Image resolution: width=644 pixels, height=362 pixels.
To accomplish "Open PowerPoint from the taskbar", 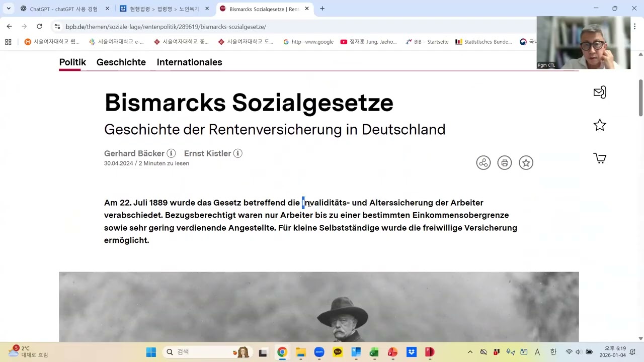I will pos(392,352).
